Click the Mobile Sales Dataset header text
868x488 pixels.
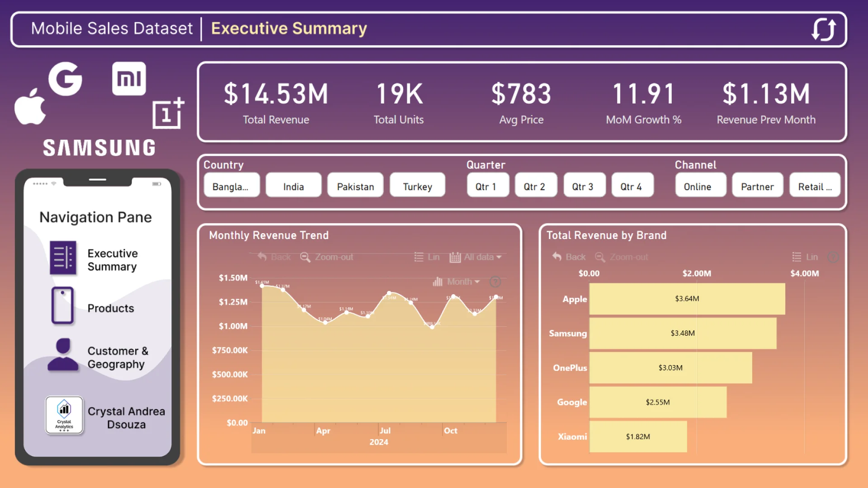pos(112,28)
